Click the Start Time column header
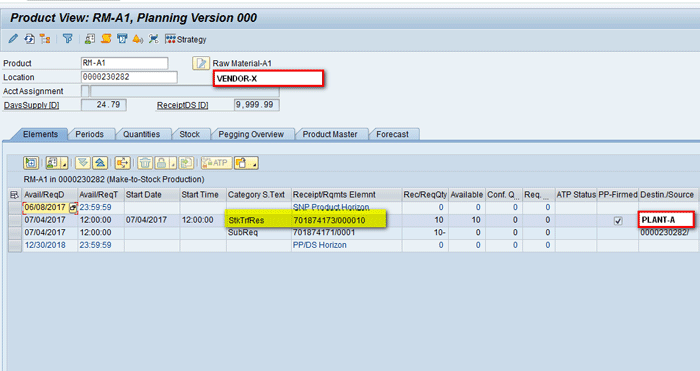 pyautogui.click(x=203, y=195)
